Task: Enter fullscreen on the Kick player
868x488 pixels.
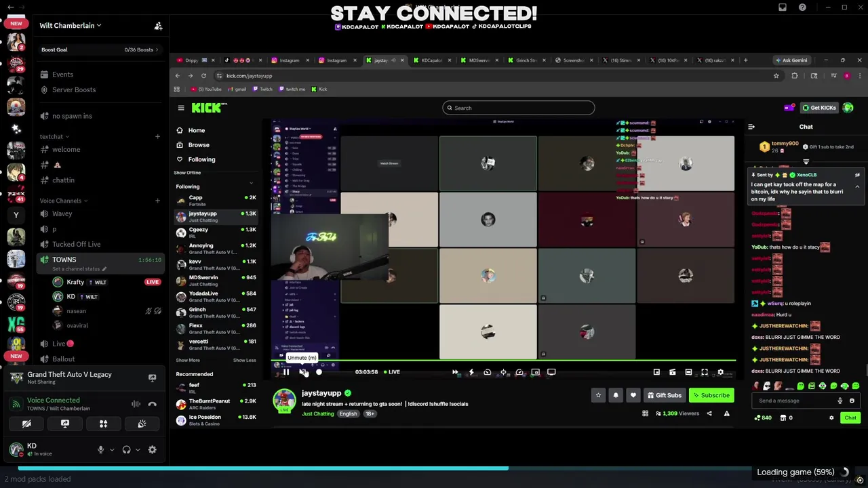Action: 705,372
